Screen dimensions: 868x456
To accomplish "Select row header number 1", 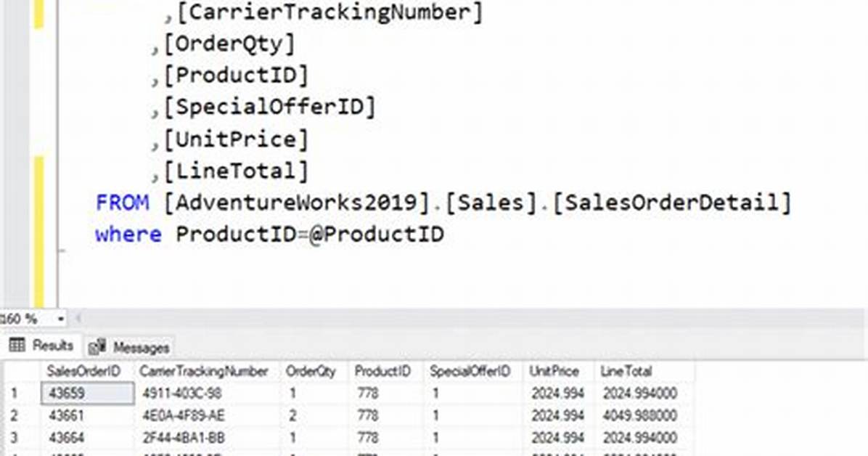I will pyautogui.click(x=15, y=394).
